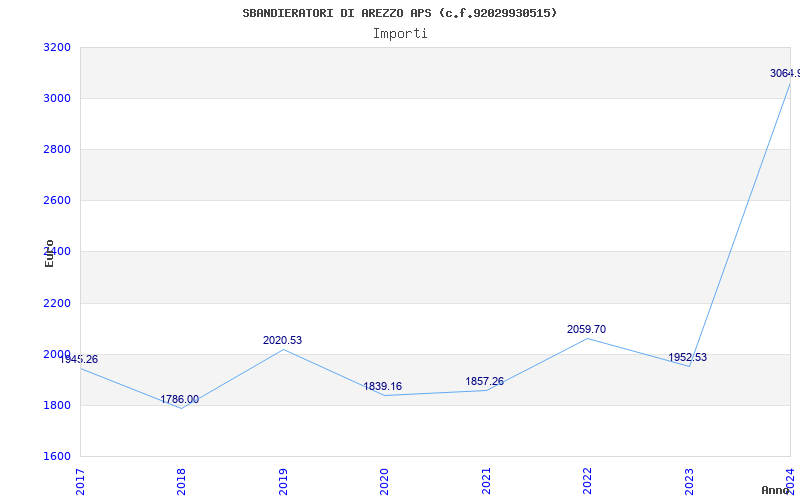
Task: Click the 2020 x-axis year label
Action: pos(385,481)
